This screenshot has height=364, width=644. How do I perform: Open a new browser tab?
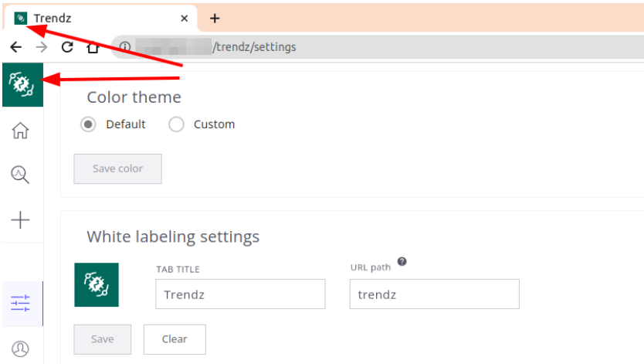[215, 18]
